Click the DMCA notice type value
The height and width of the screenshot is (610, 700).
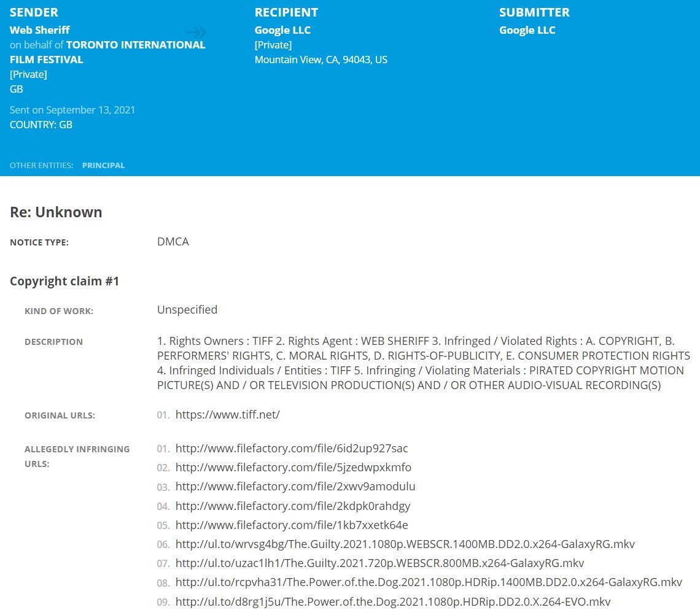click(173, 241)
